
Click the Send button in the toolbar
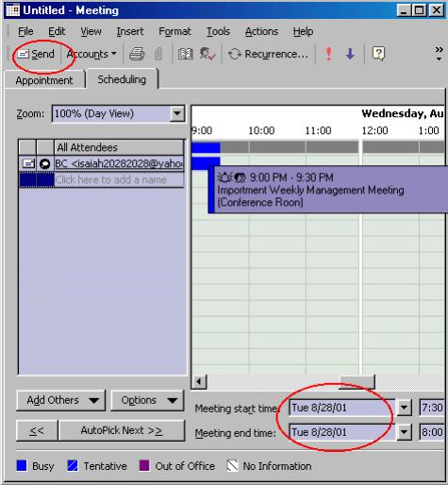(36, 54)
